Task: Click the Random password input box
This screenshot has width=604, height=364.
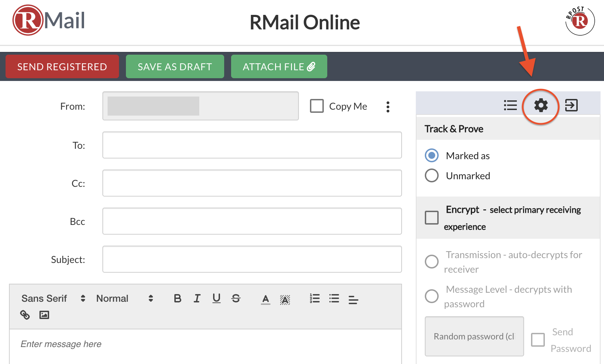Action: point(474,336)
